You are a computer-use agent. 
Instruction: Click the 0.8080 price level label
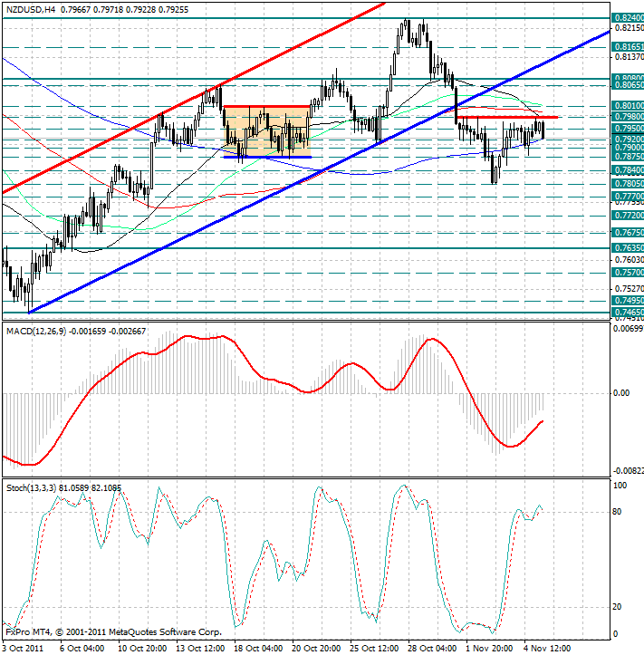(628, 78)
